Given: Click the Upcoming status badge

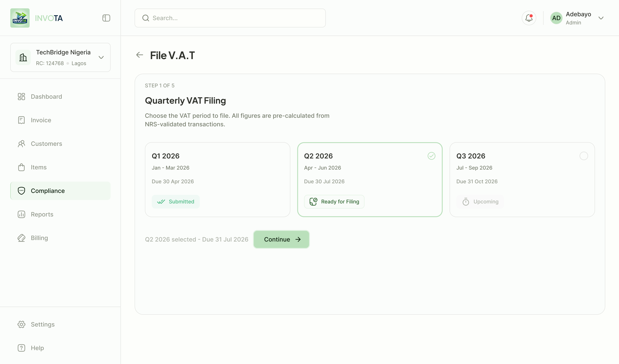Looking at the screenshot, I should coord(480,201).
